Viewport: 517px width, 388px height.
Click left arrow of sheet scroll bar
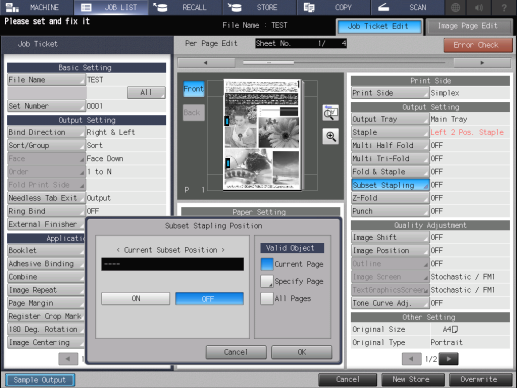pyautogui.click(x=206, y=63)
